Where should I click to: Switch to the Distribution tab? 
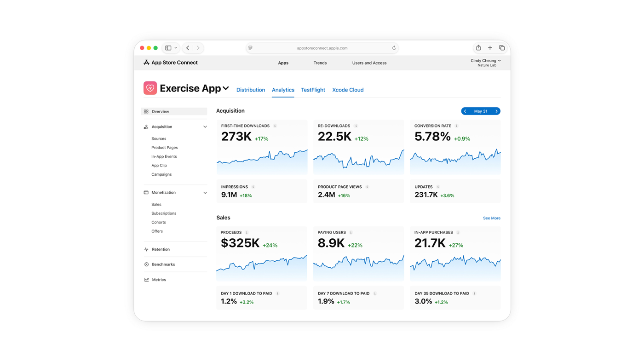coord(251,90)
